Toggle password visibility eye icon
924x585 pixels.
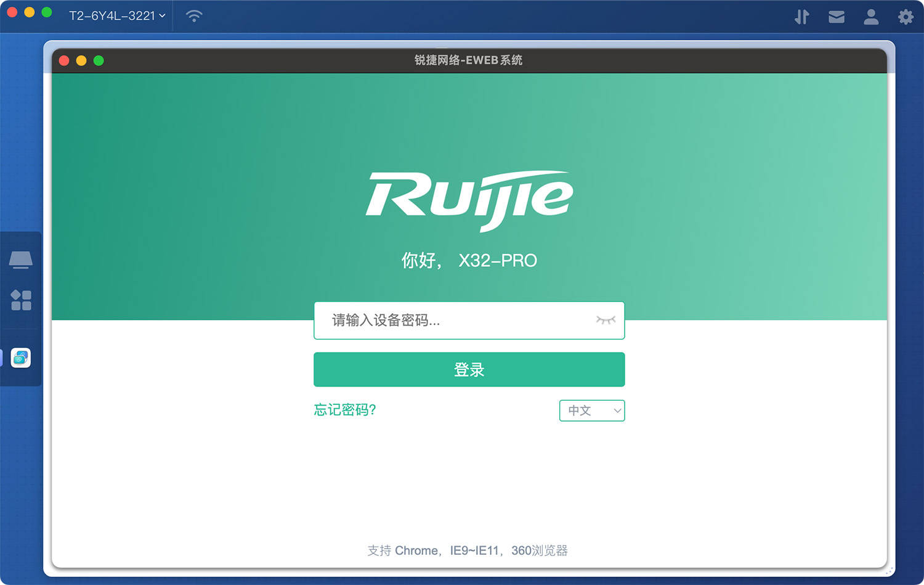(606, 320)
